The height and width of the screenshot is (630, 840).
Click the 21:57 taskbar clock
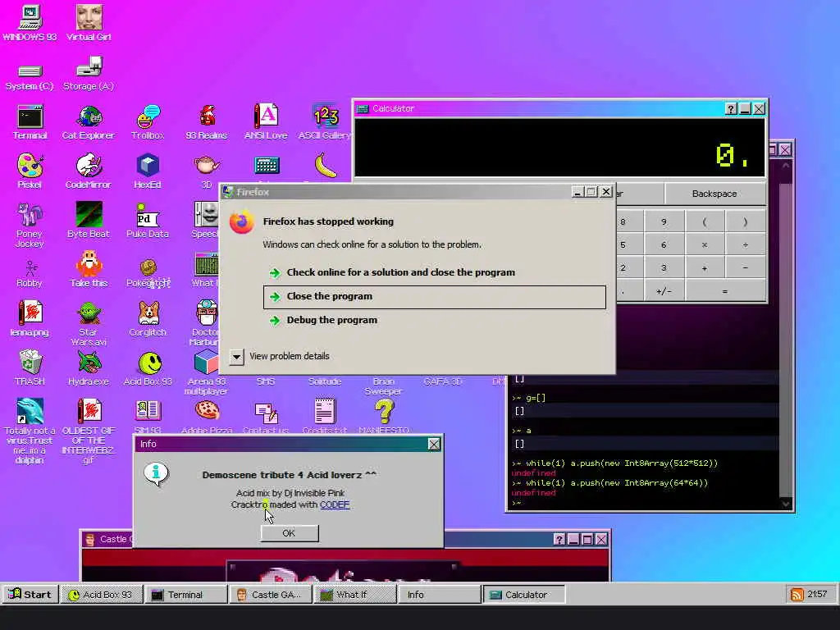[x=818, y=594]
